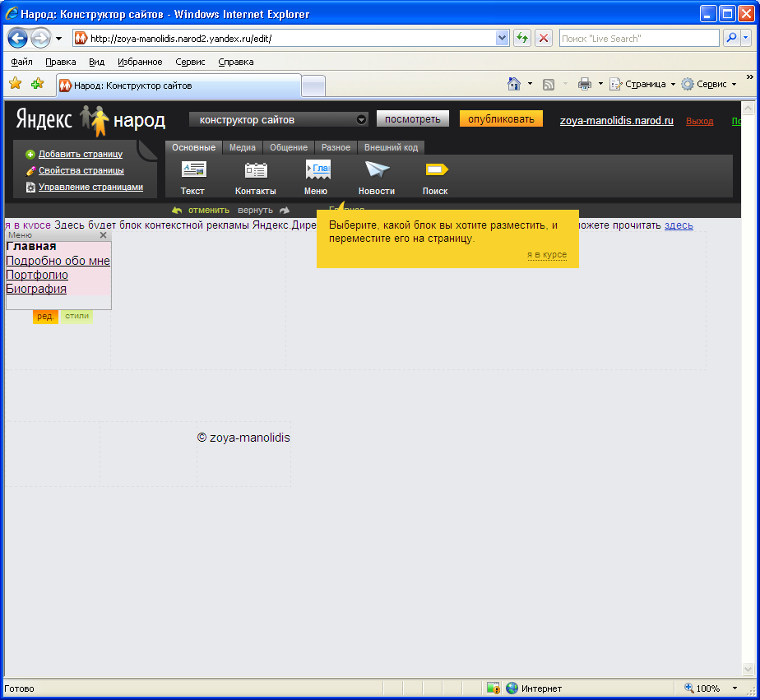Image resolution: width=760 pixels, height=700 pixels.
Task: Open the Файл menu
Action: (22, 62)
